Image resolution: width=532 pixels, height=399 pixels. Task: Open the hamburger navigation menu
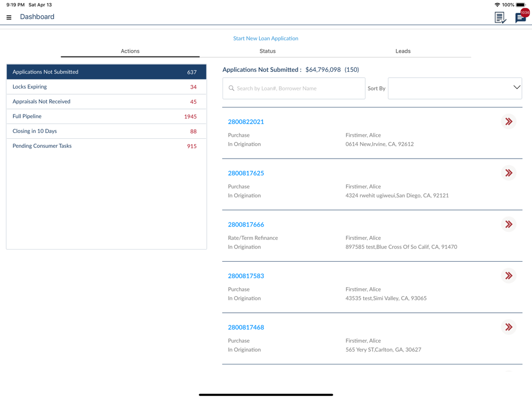click(9, 18)
